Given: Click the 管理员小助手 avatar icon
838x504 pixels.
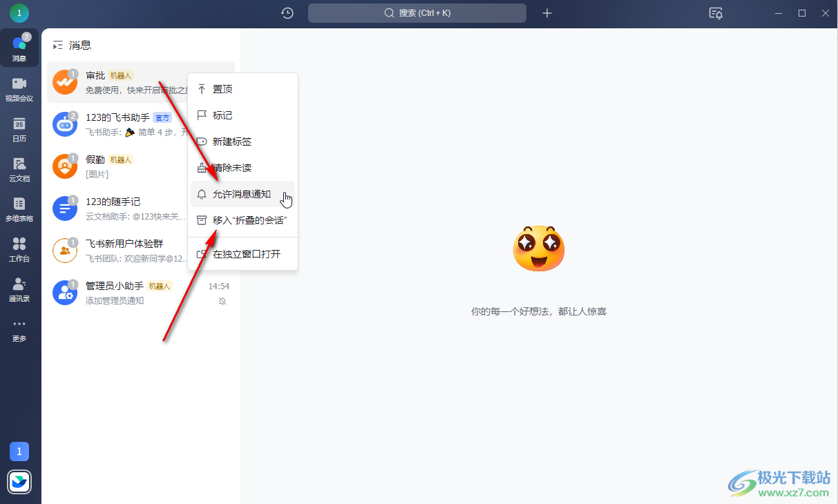Looking at the screenshot, I should tap(65, 293).
